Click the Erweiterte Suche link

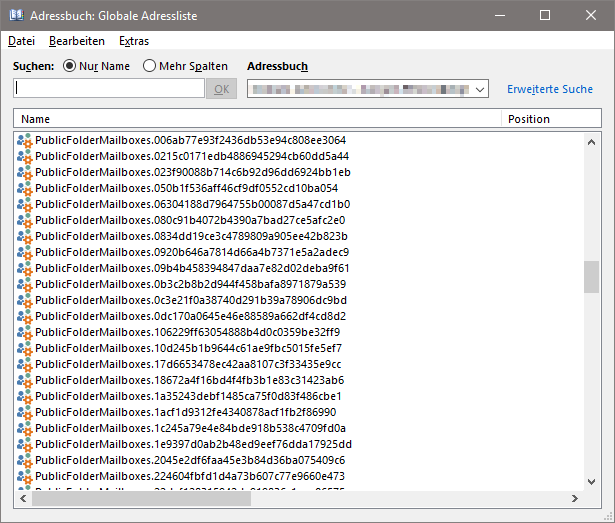(x=549, y=89)
